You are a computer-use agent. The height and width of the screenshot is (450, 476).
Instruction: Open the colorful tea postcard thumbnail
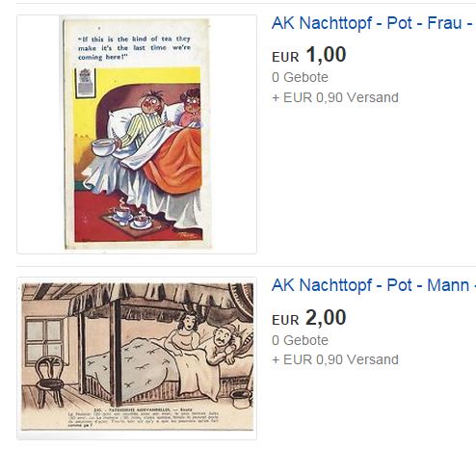[x=137, y=134]
